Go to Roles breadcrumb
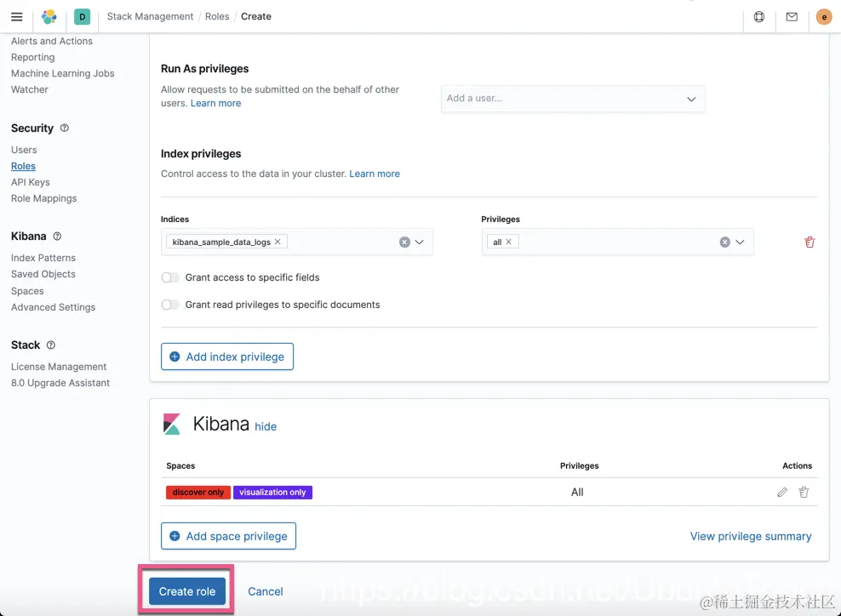The image size is (841, 616). click(x=217, y=17)
